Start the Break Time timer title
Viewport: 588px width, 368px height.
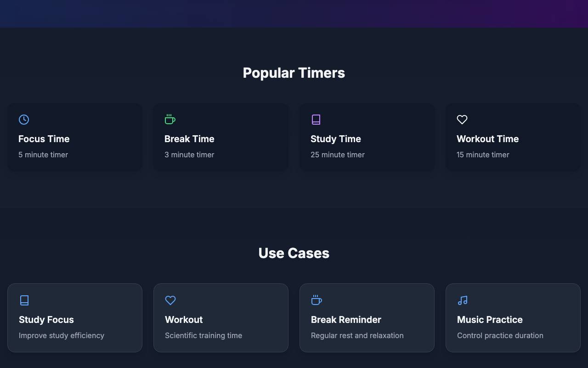click(x=189, y=139)
